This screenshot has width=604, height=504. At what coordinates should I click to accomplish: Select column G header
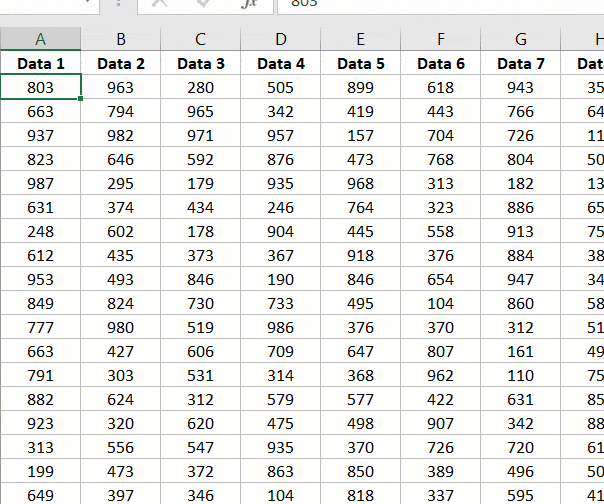pos(520,39)
